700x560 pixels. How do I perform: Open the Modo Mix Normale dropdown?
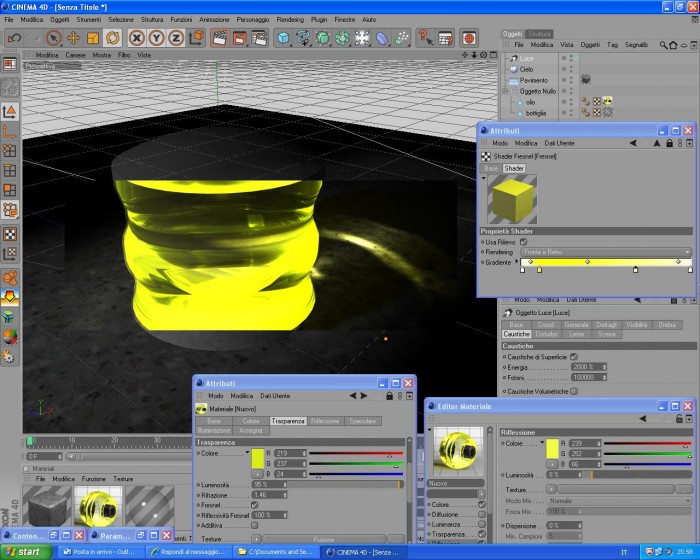620,501
